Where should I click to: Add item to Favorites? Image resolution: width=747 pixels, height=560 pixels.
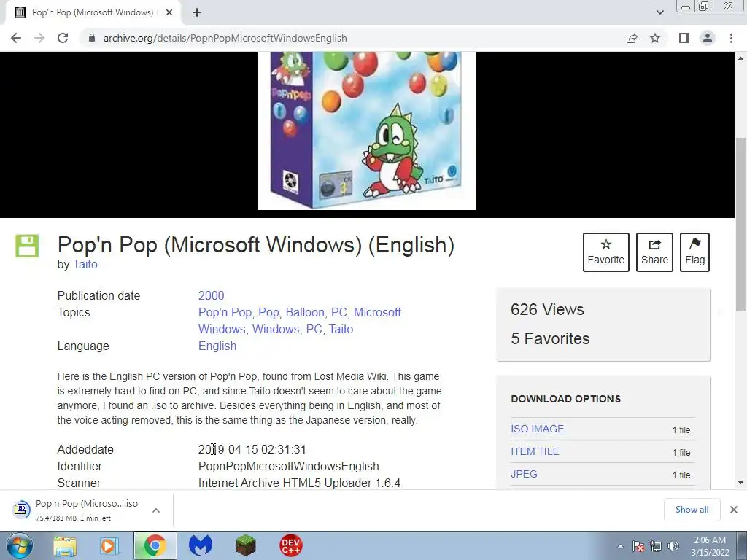[606, 252]
